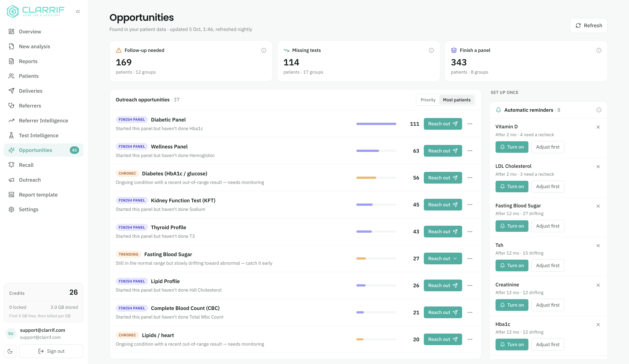The height and width of the screenshot is (364, 629).
Task: Open more options for Lipid Profile row
Action: [x=470, y=285]
